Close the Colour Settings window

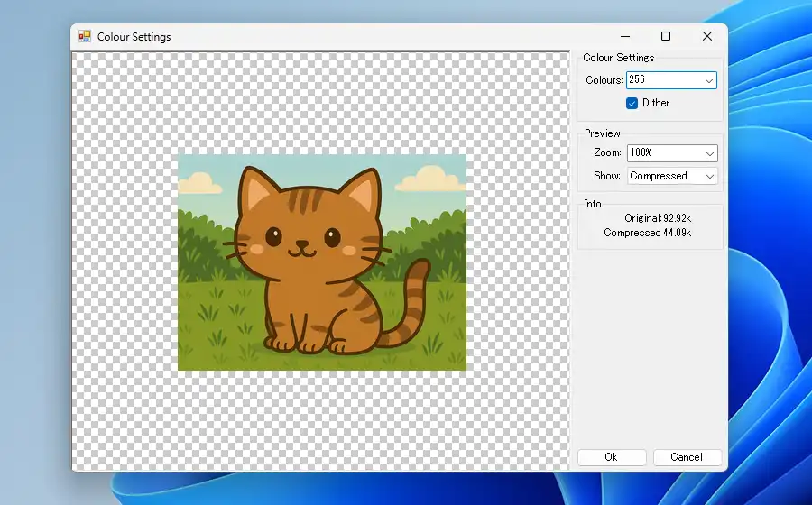[706, 36]
